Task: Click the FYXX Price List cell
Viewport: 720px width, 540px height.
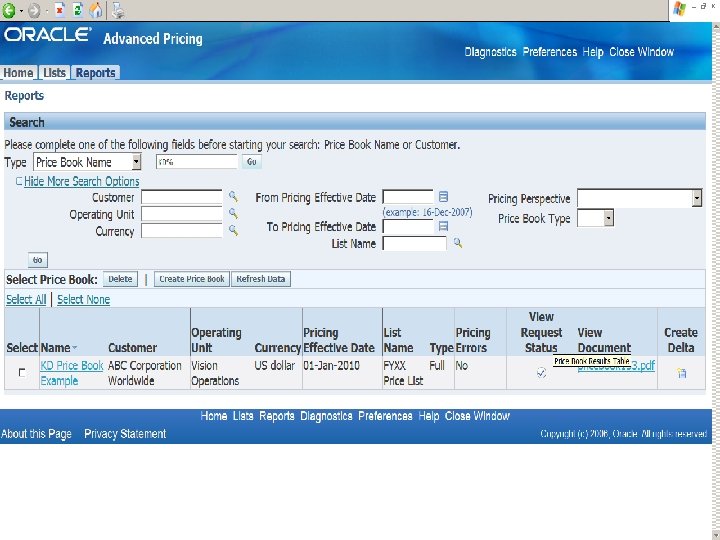Action: click(403, 373)
